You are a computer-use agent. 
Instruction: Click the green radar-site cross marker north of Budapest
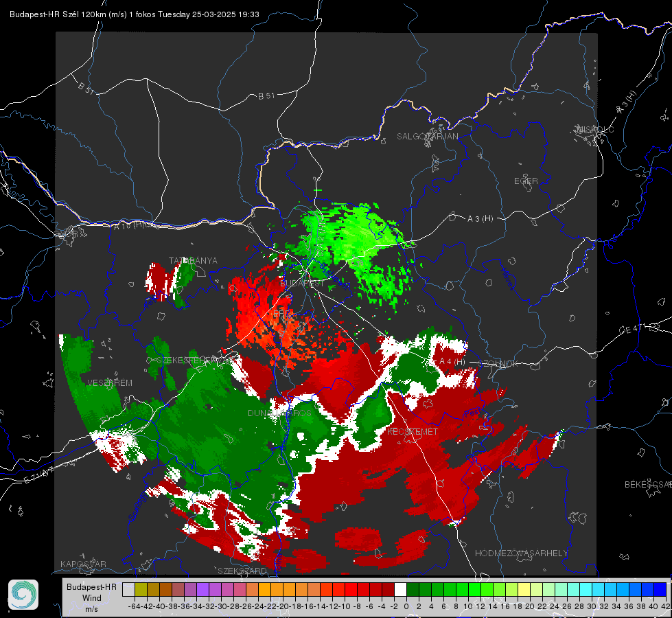point(318,190)
